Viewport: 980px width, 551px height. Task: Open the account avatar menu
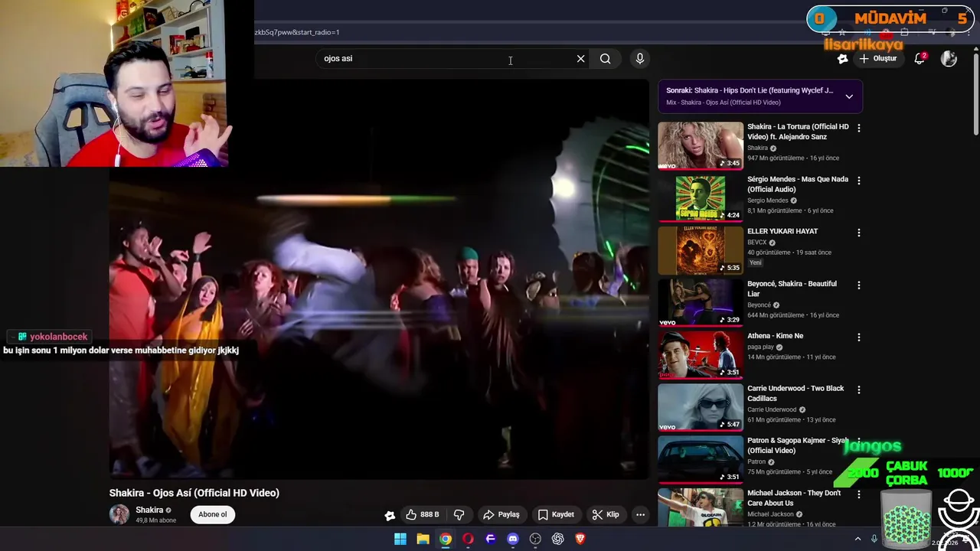click(949, 58)
